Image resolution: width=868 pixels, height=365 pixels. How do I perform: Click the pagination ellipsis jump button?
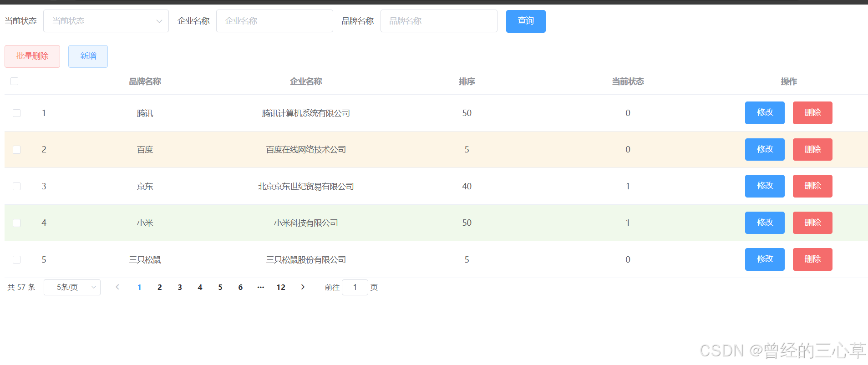[261, 287]
